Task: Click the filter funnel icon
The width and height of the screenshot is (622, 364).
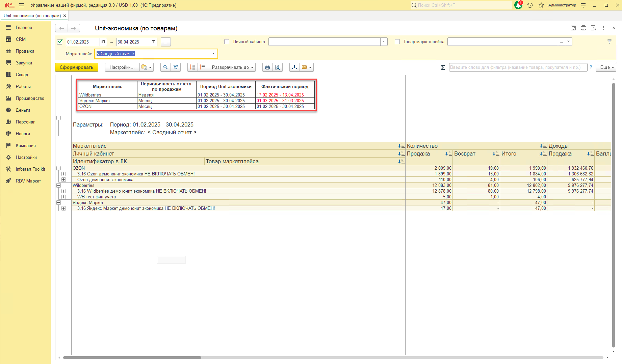Action: (x=610, y=41)
